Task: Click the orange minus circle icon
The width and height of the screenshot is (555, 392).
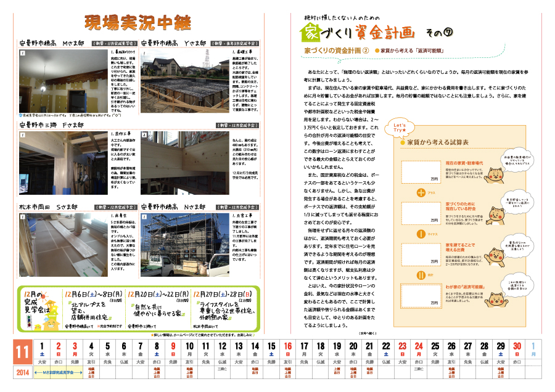Action: [x=421, y=234]
